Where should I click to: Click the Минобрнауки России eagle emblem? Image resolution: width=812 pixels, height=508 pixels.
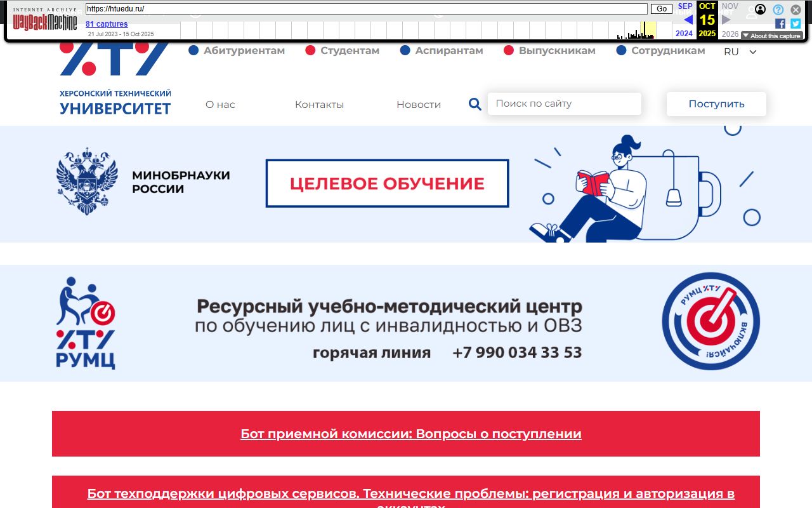coord(87,182)
